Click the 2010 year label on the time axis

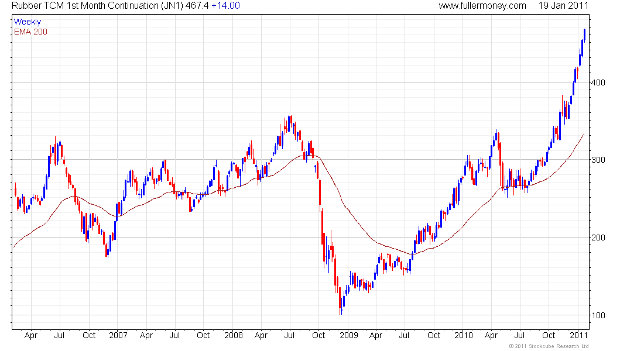tap(463, 335)
